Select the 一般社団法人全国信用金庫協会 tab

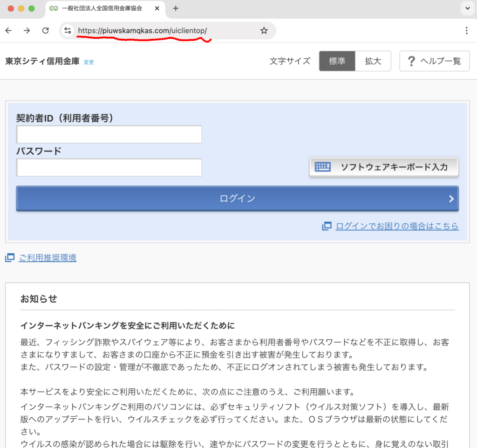click(x=102, y=8)
